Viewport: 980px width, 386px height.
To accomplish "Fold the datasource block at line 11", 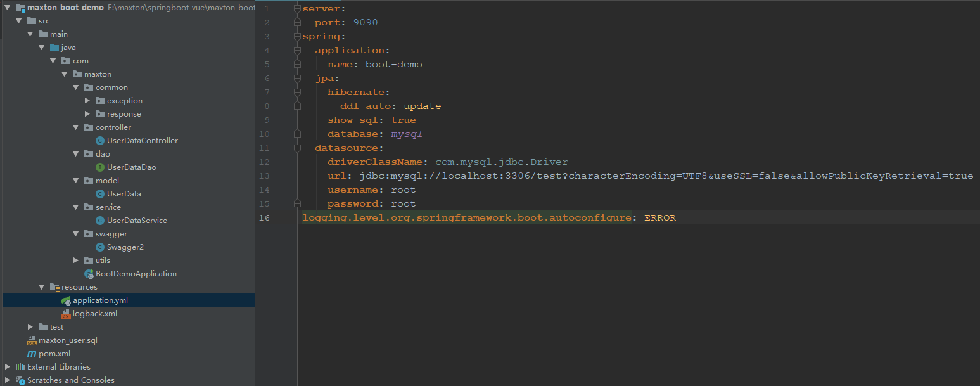I will pyautogui.click(x=297, y=148).
